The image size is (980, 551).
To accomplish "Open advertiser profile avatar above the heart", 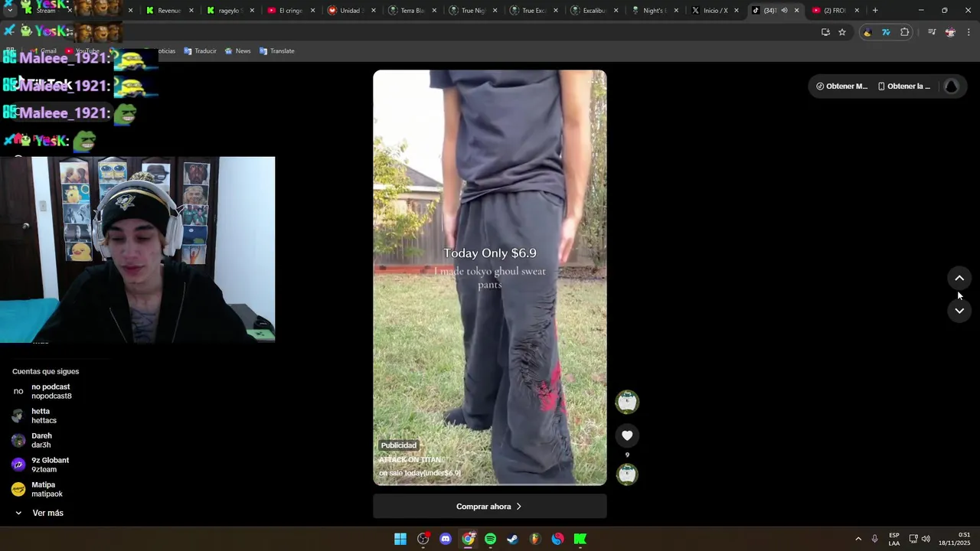I will coord(627,402).
